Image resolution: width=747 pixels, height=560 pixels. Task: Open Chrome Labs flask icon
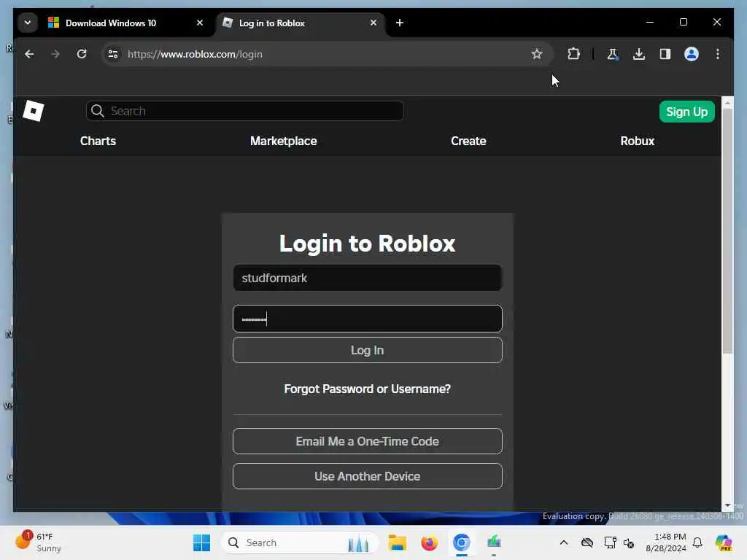[613, 54]
